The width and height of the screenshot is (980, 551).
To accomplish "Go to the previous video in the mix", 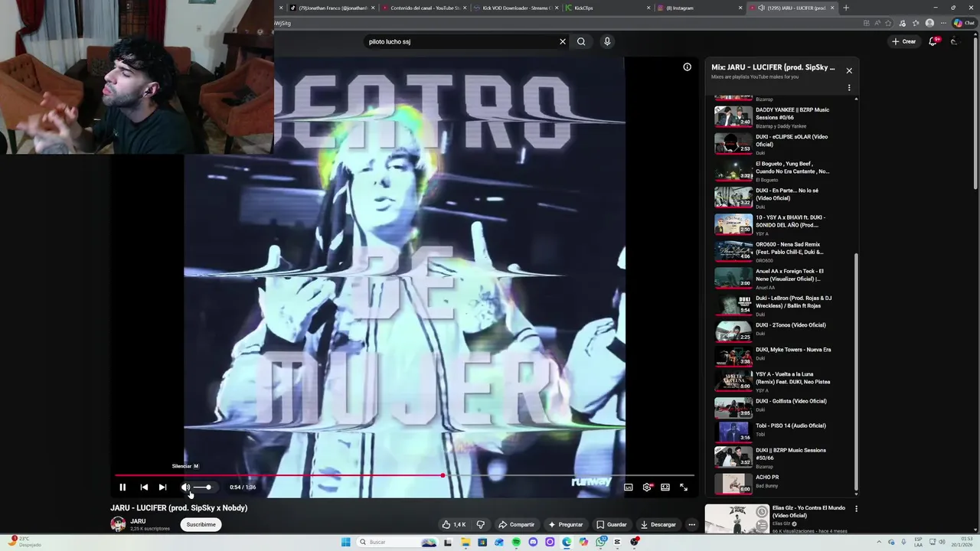I will (x=144, y=487).
